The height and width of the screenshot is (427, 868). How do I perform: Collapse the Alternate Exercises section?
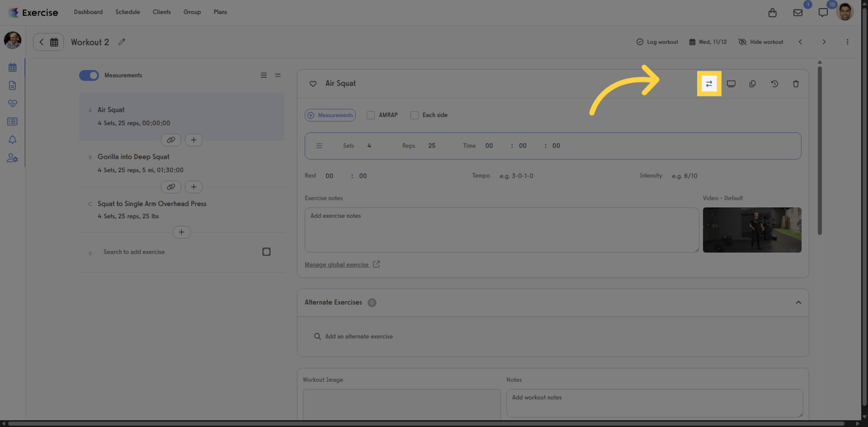(798, 302)
